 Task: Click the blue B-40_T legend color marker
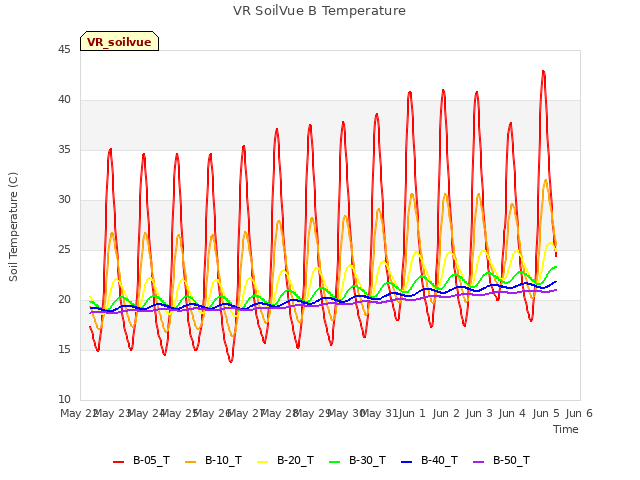[x=407, y=462]
